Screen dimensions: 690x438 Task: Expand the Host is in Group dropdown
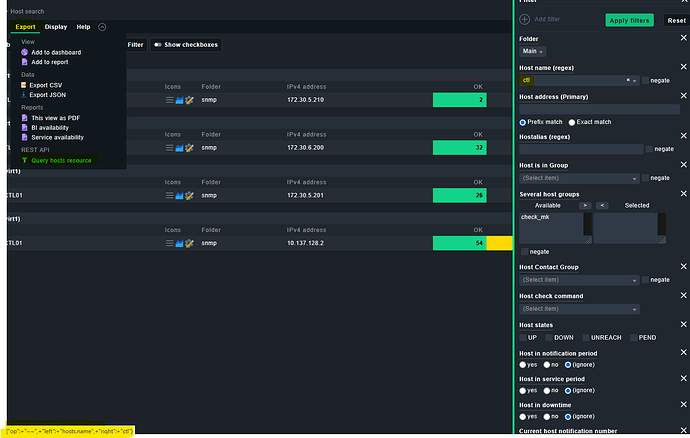click(x=579, y=178)
